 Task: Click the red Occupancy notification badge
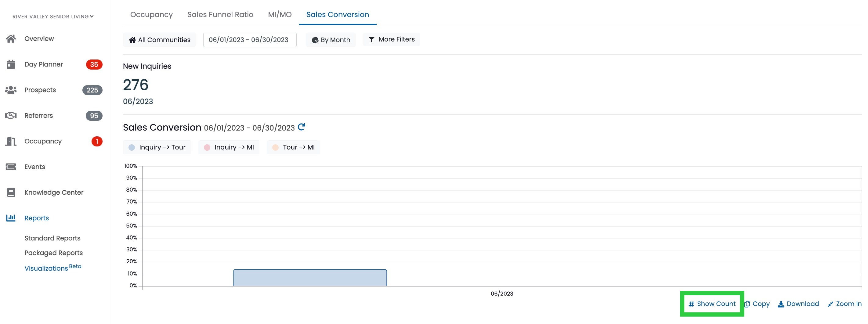pos(97,141)
